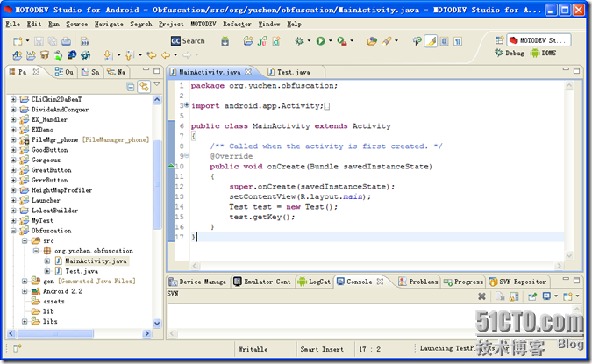Expand the EX_Handler project
The image size is (592, 364).
coord(13,119)
